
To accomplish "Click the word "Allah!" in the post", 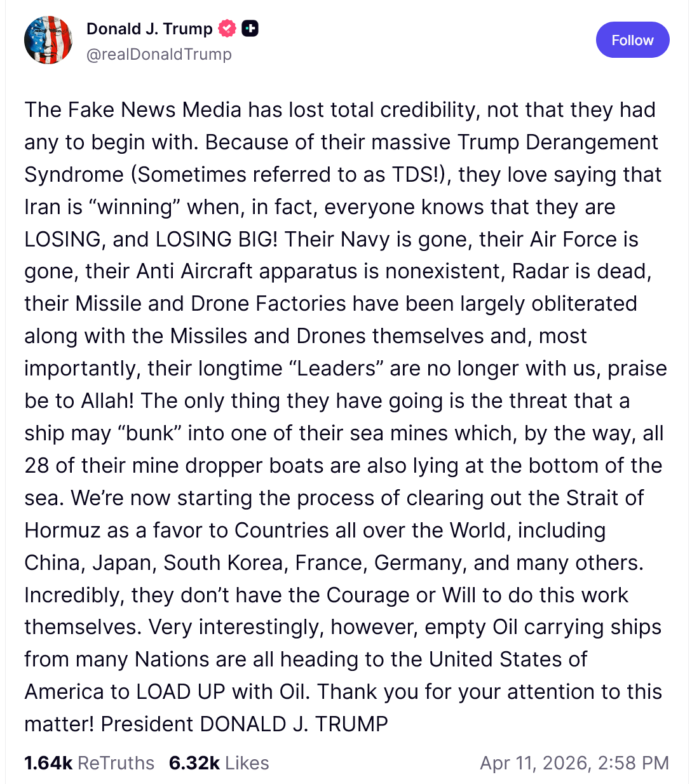I will coord(107,401).
